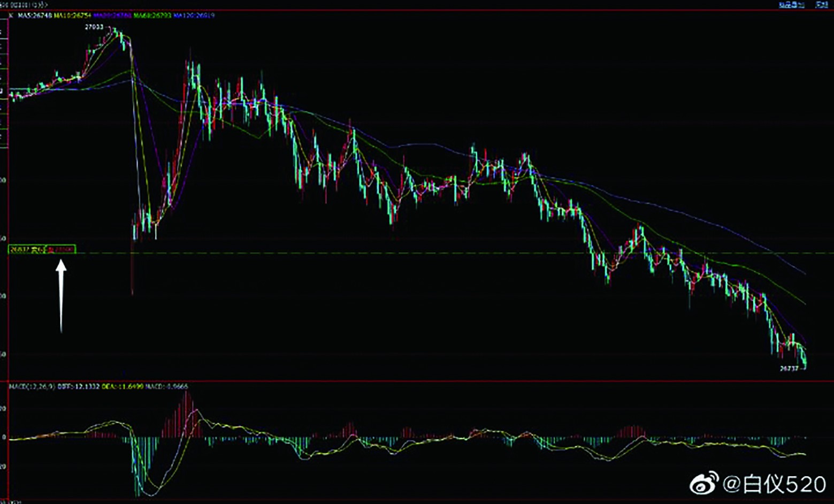This screenshot has width=834, height=504.
Task: Click the purple moving average label
Action: [113, 16]
